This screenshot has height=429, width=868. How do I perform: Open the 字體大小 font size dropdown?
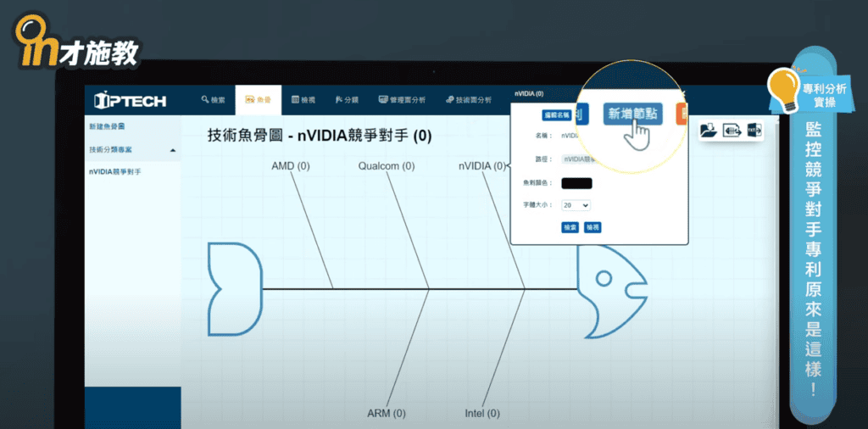[x=576, y=205]
